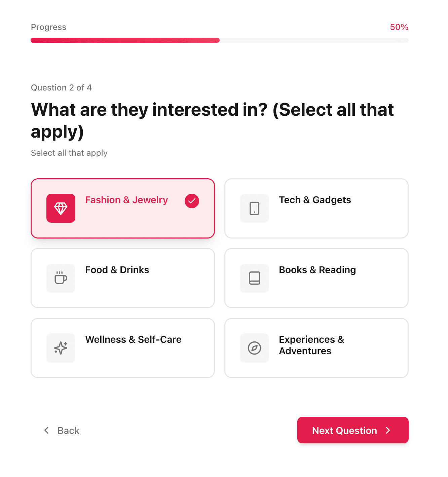Click the Fashion & Jewelry label text

click(x=126, y=200)
